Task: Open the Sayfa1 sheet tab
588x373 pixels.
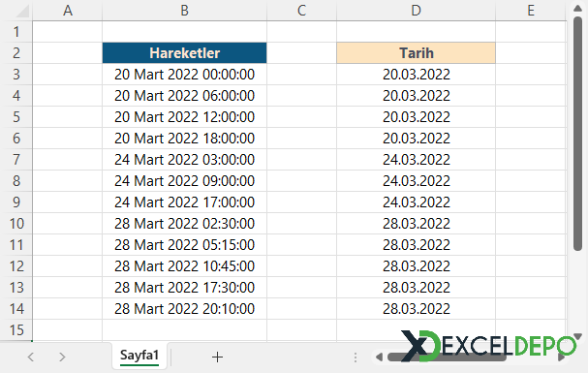Action: click(x=139, y=355)
